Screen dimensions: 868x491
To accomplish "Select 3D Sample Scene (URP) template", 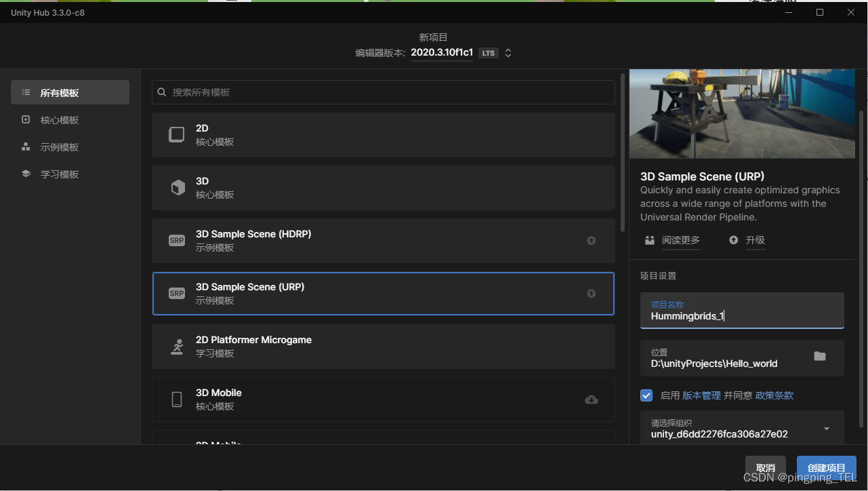I will (384, 294).
